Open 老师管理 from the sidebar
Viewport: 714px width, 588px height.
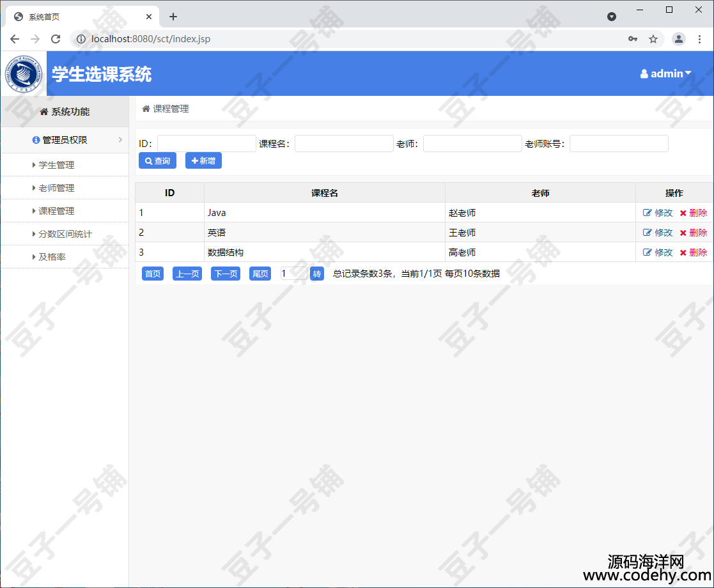tap(56, 188)
